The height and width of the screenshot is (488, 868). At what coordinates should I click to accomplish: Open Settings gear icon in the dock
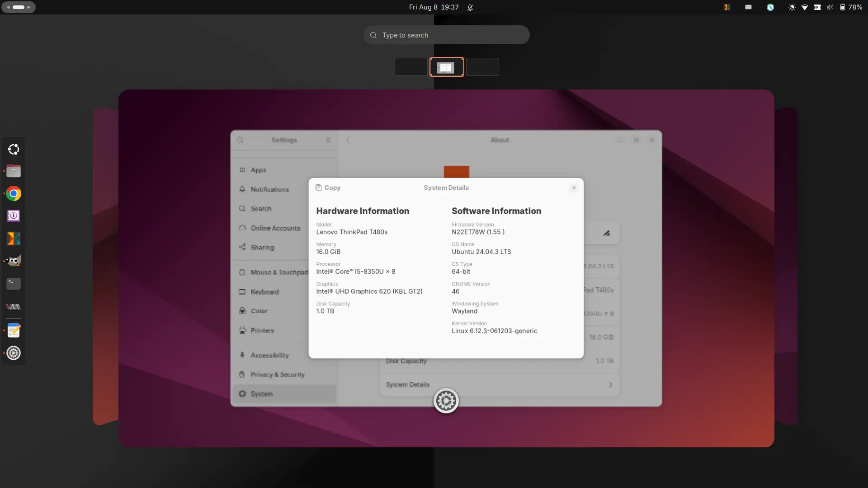point(14,353)
